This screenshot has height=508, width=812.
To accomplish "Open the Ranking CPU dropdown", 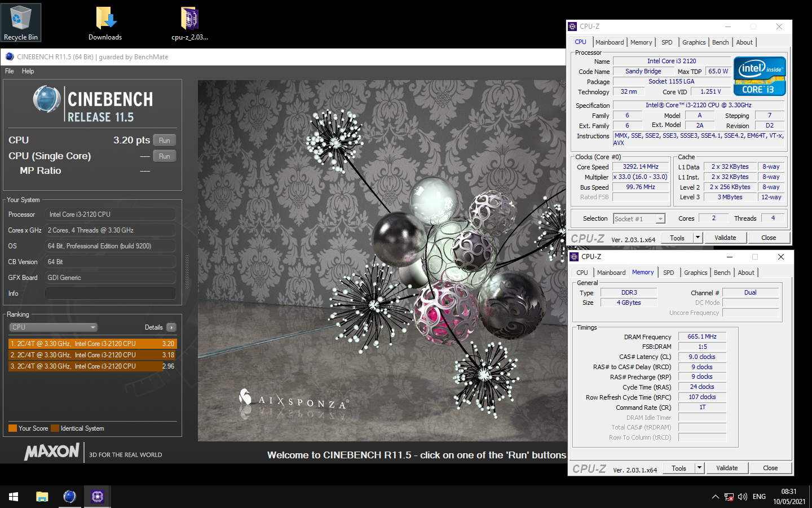I will pyautogui.click(x=54, y=327).
